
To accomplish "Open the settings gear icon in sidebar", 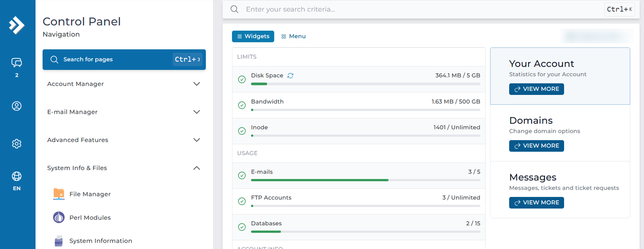I will click(17, 144).
